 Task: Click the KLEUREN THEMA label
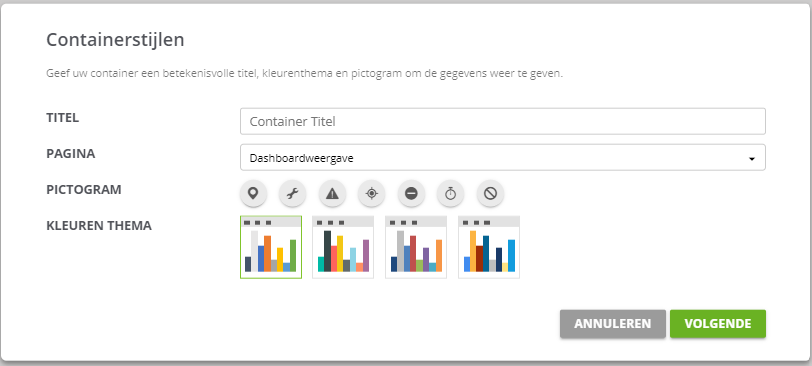[99, 226]
